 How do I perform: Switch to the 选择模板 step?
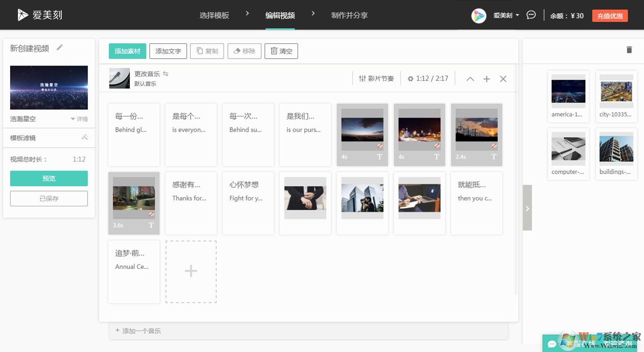(x=213, y=15)
